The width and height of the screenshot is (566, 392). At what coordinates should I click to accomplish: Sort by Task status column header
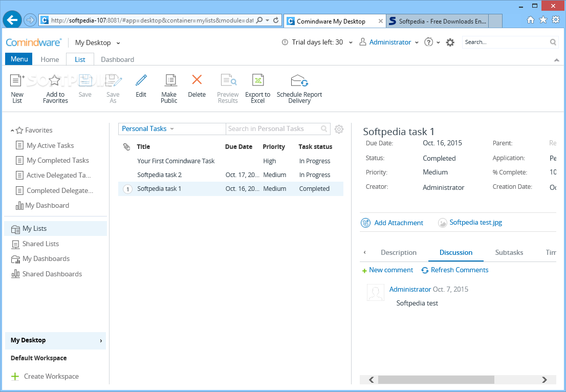pyautogui.click(x=315, y=146)
